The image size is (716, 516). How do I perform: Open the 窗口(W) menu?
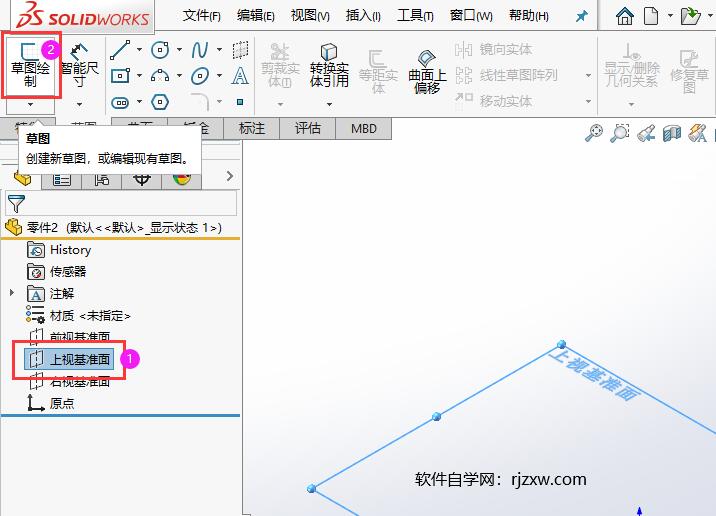pos(471,16)
